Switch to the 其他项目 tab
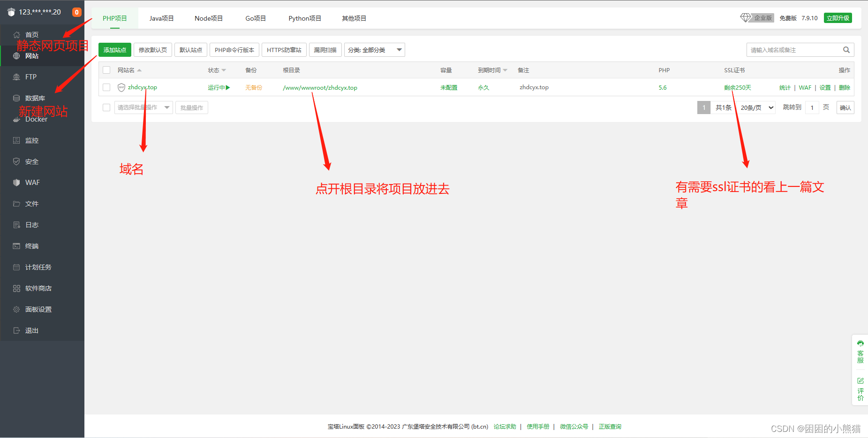This screenshot has width=868, height=438. click(x=354, y=18)
